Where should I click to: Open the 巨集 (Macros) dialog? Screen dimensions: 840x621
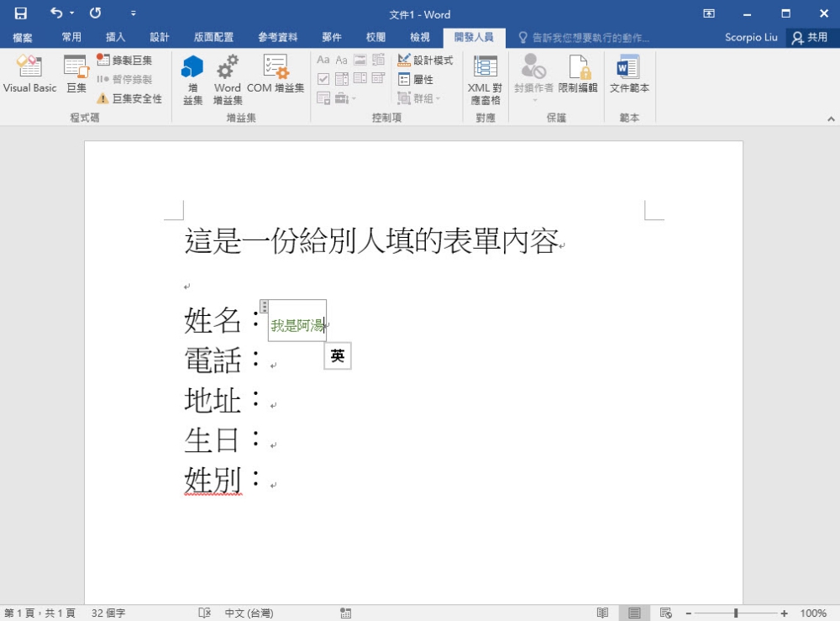(76, 74)
